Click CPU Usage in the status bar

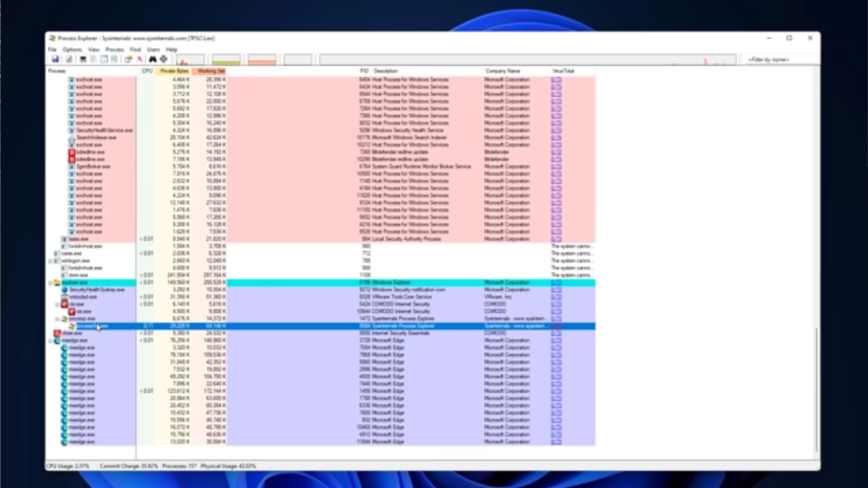click(x=68, y=466)
